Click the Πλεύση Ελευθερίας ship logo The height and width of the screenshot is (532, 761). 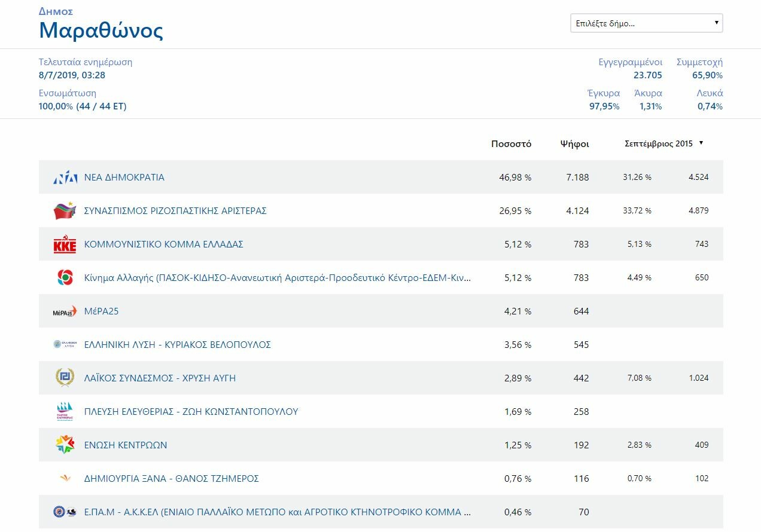pos(65,411)
